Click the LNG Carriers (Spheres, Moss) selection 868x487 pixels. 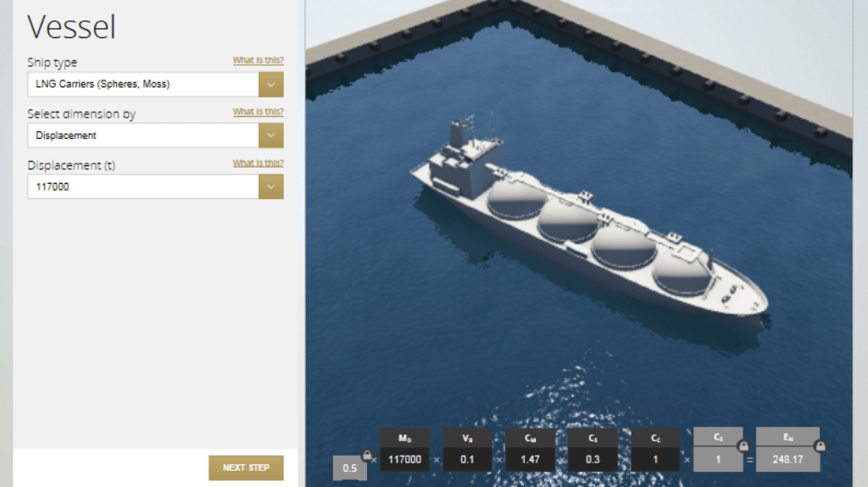point(142,85)
